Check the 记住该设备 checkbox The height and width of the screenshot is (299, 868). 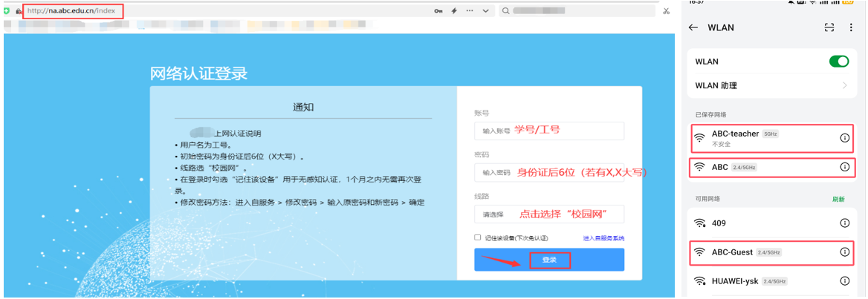point(478,237)
